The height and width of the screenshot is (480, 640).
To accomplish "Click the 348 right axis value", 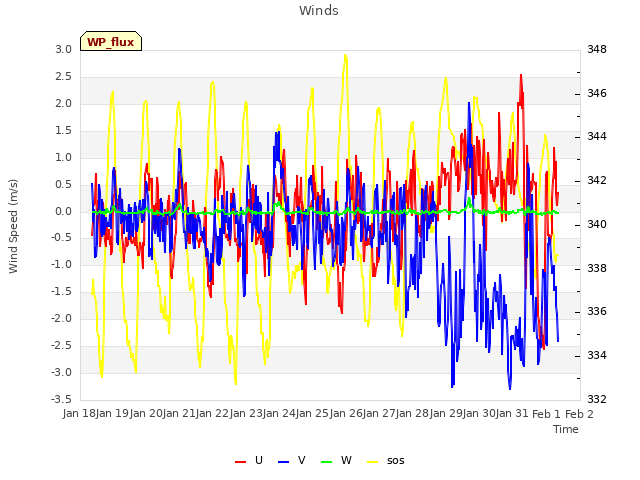I will pos(597,50).
